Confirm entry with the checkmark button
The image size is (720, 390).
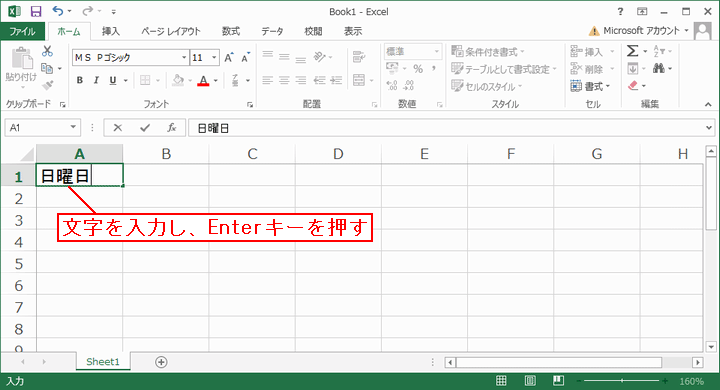point(145,128)
